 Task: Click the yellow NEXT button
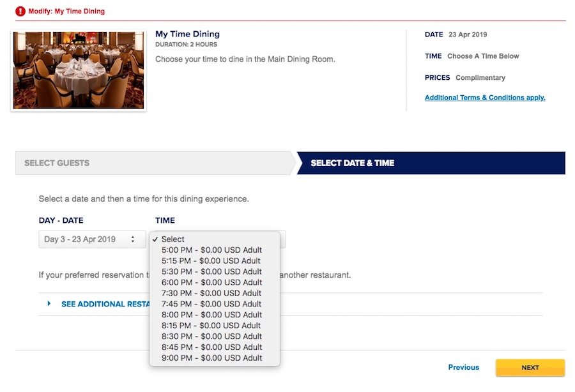530,368
